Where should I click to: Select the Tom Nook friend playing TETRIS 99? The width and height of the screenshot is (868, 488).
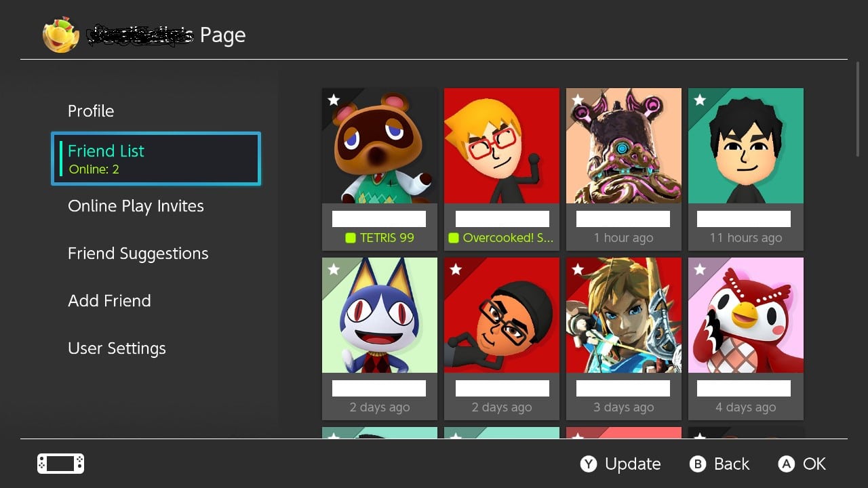[x=380, y=169]
